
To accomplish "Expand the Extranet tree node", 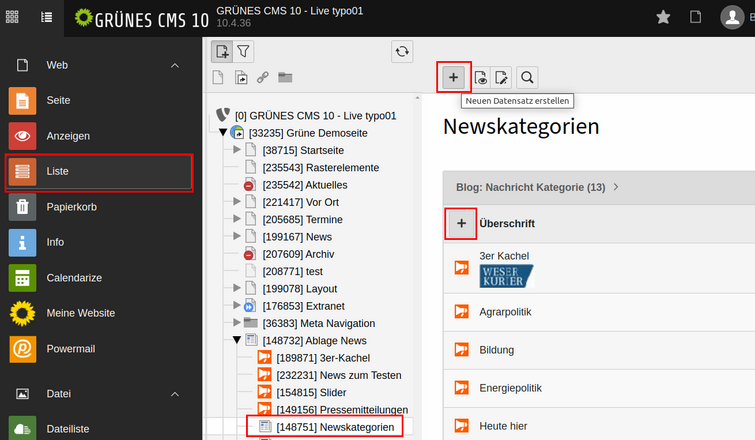I will pyautogui.click(x=237, y=306).
